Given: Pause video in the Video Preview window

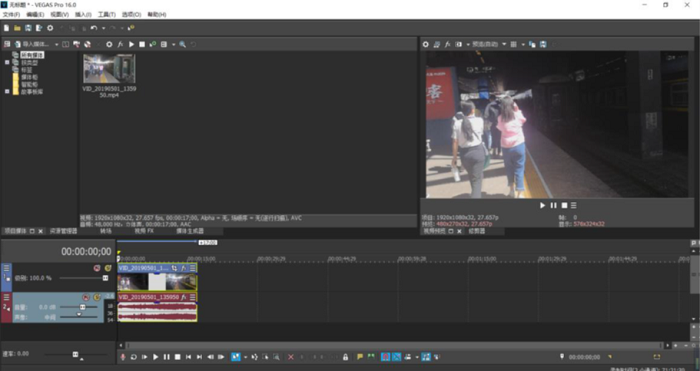Looking at the screenshot, I should (x=554, y=205).
